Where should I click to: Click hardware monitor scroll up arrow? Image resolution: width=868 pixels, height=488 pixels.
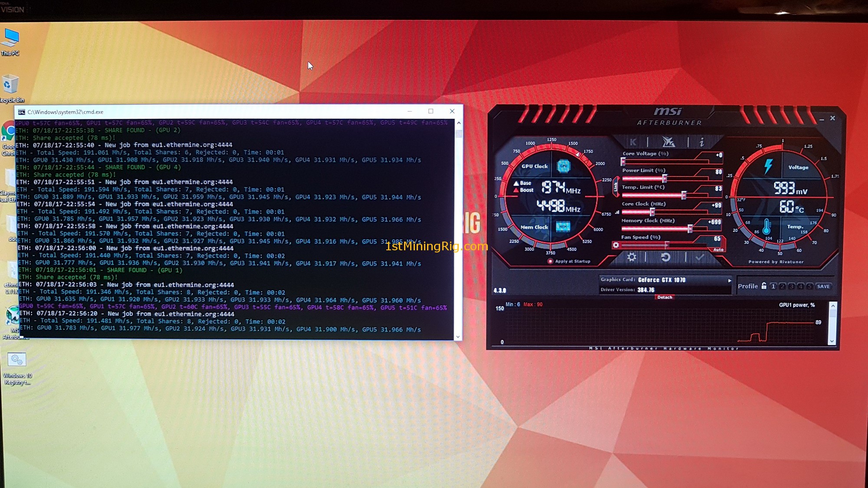(x=832, y=306)
